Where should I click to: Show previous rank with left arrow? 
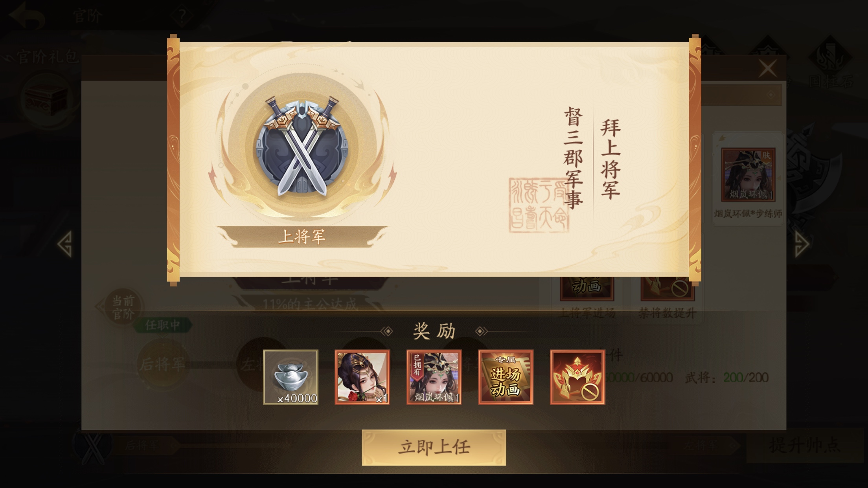[65, 244]
